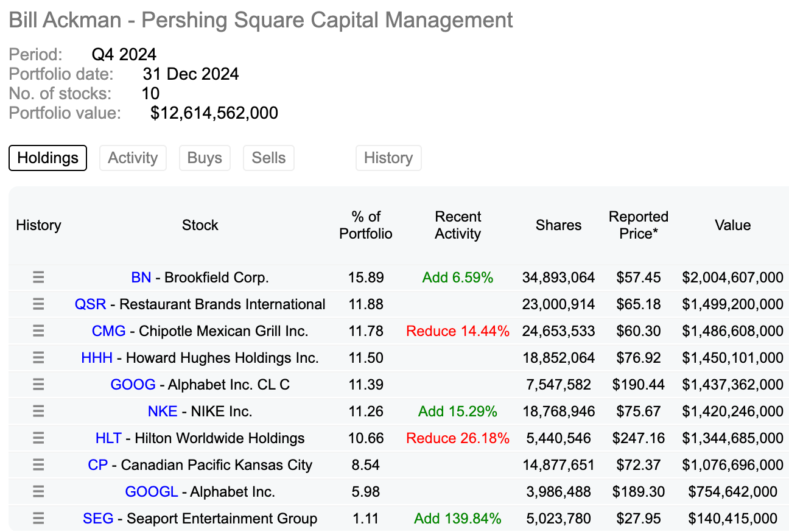Click value $140,415,000 for Seaport

click(732, 519)
